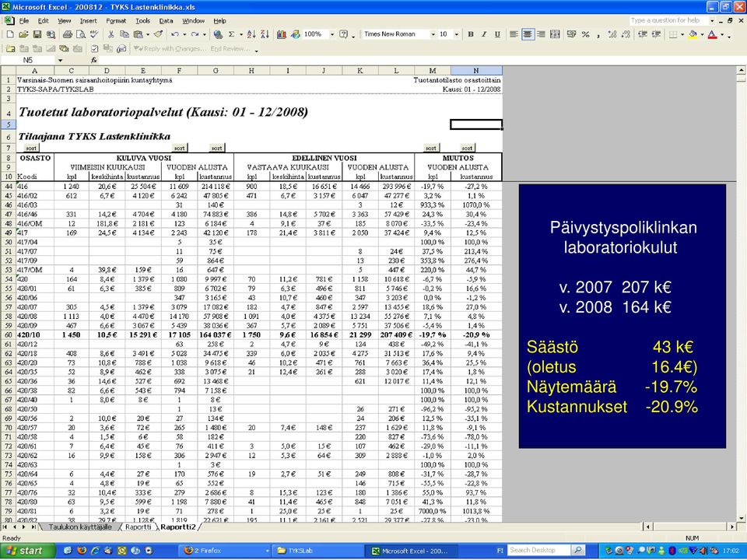This screenshot has height=560, width=747.
Task: Expand the Name Box dropdown arrow
Action: [60, 60]
